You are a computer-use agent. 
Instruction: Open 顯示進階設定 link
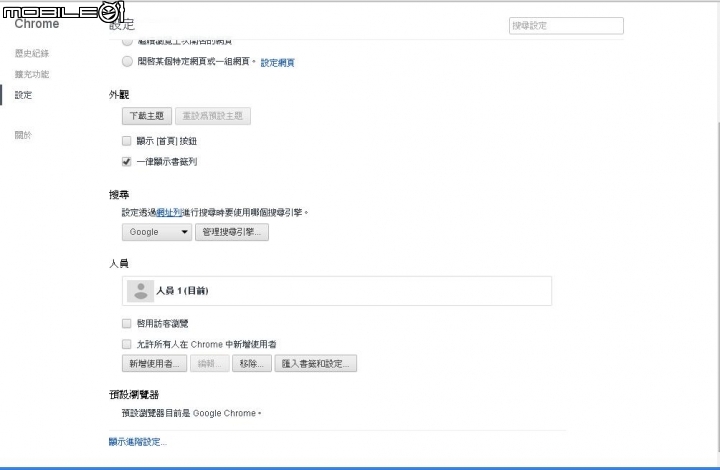(x=138, y=442)
